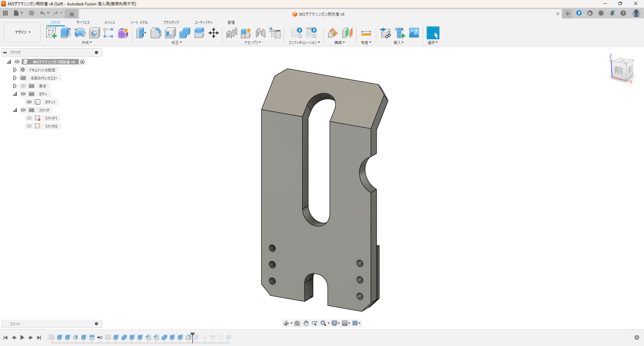The image size is (644, 346).
Task: Click the ViewCube front face
Action: [x=619, y=70]
